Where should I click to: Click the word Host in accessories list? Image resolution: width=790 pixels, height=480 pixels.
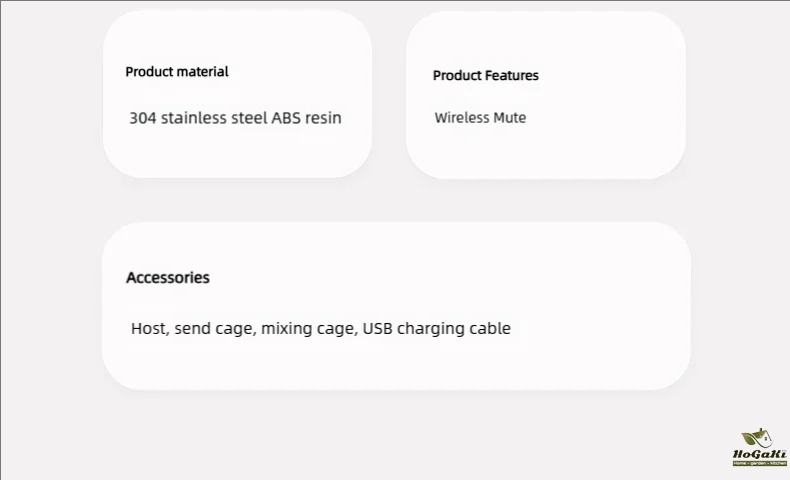[x=150, y=328]
